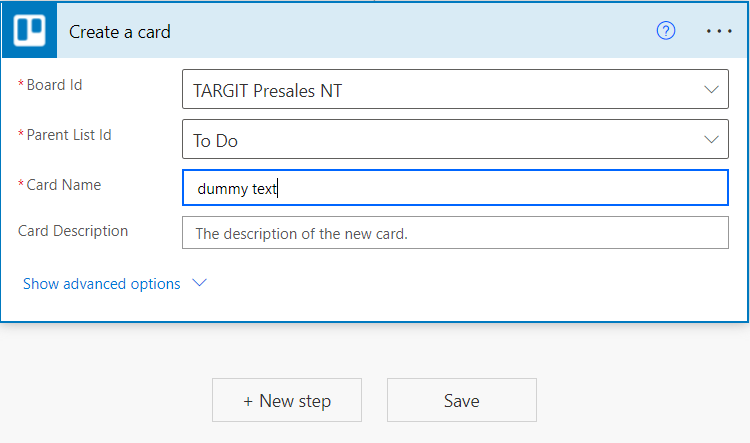This screenshot has width=750, height=443.
Task: Click the Card Name label
Action: point(64,185)
